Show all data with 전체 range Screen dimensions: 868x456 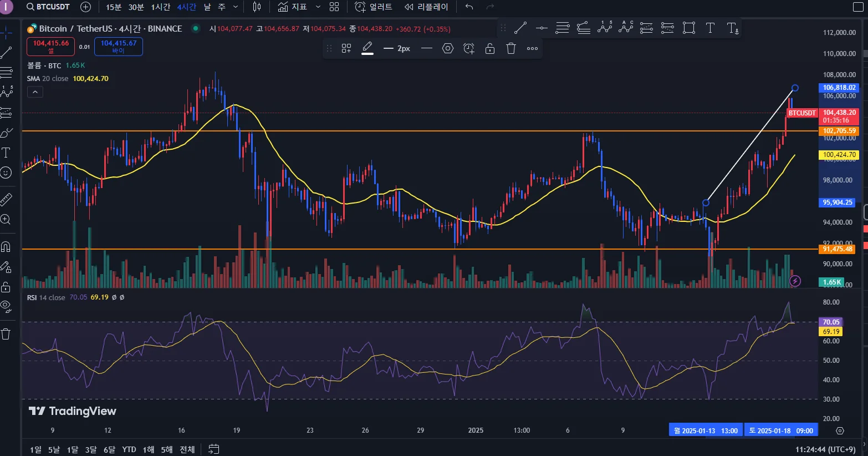187,449
